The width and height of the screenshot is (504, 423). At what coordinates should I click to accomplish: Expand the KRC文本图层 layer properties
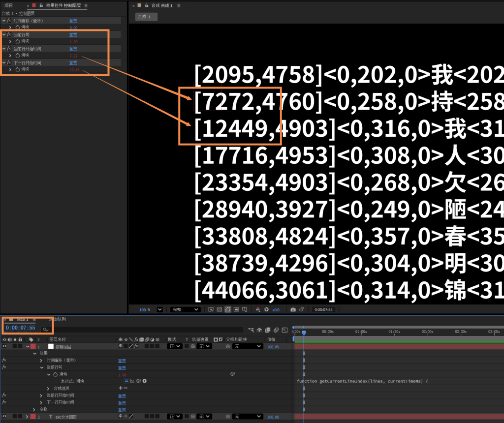click(27, 417)
